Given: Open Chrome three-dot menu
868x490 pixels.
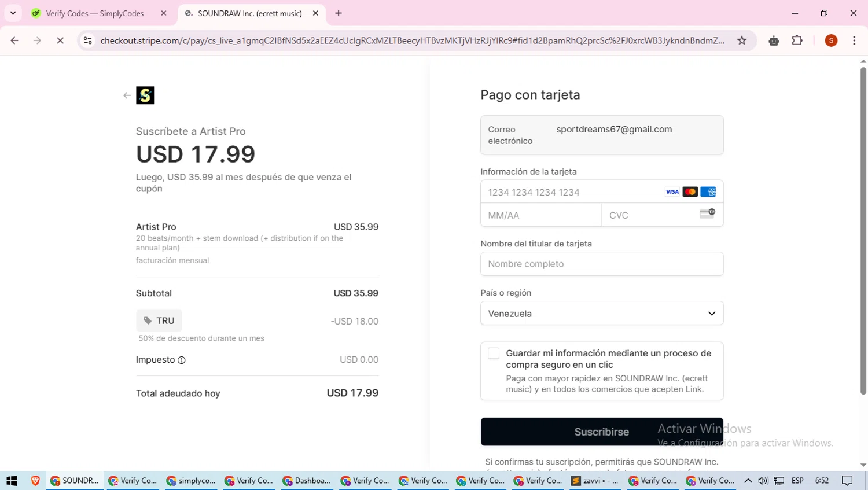Looking at the screenshot, I should (x=854, y=40).
